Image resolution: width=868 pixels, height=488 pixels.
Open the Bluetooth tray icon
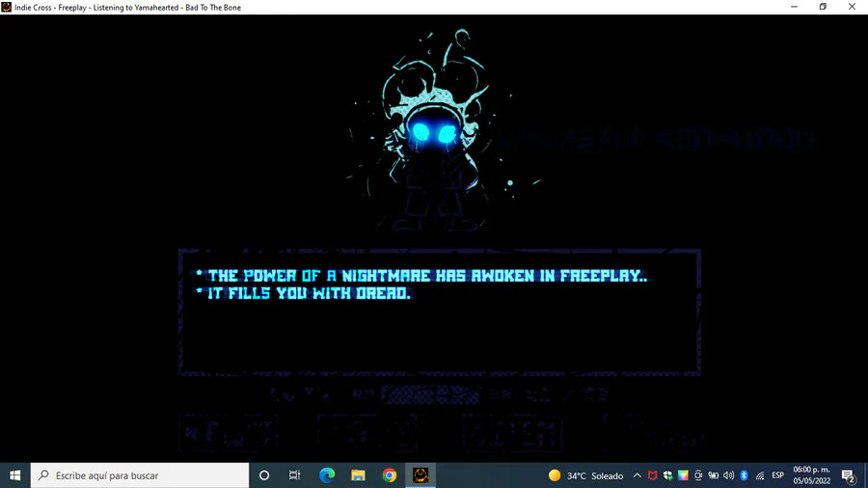[x=744, y=475]
